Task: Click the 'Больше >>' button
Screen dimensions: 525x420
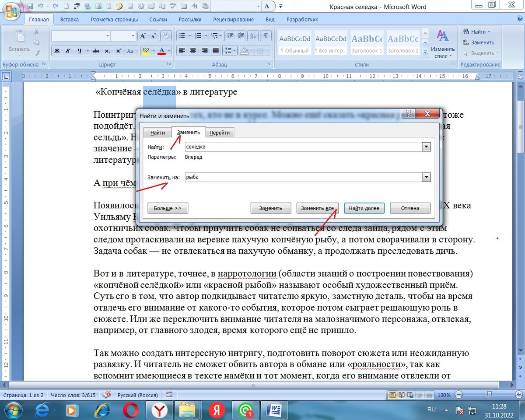Action: (168, 208)
